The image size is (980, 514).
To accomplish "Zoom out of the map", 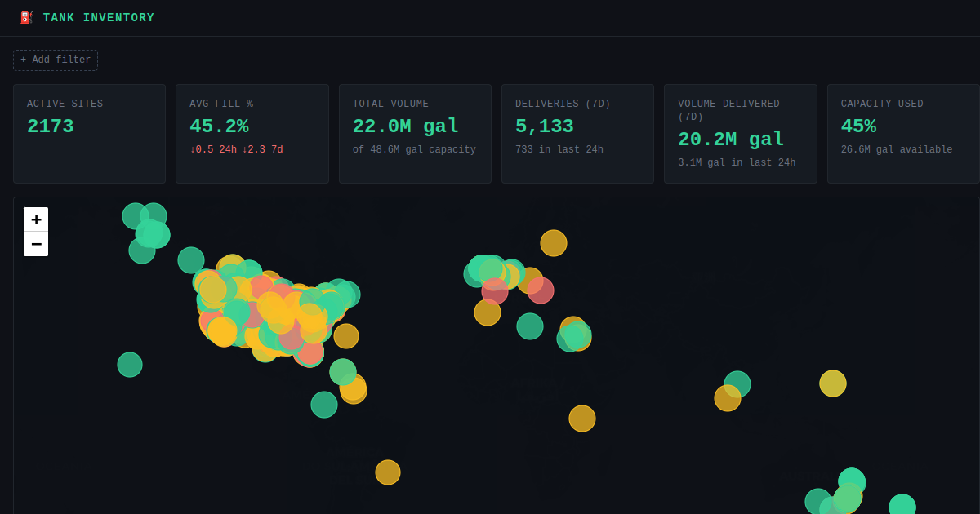I will pos(36,244).
